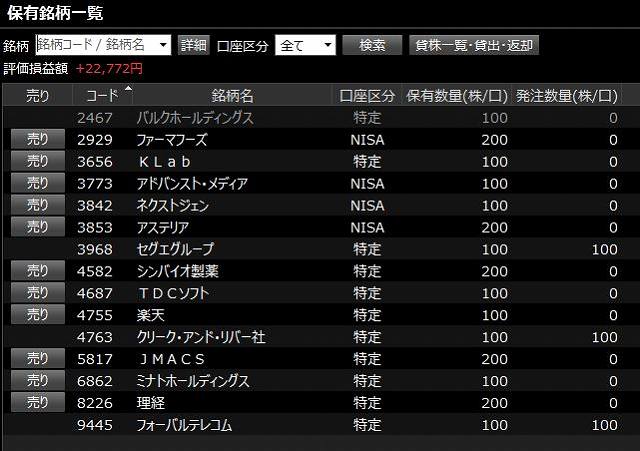640x451 pixels.
Task: Click stock code 3656
Action: (x=95, y=162)
